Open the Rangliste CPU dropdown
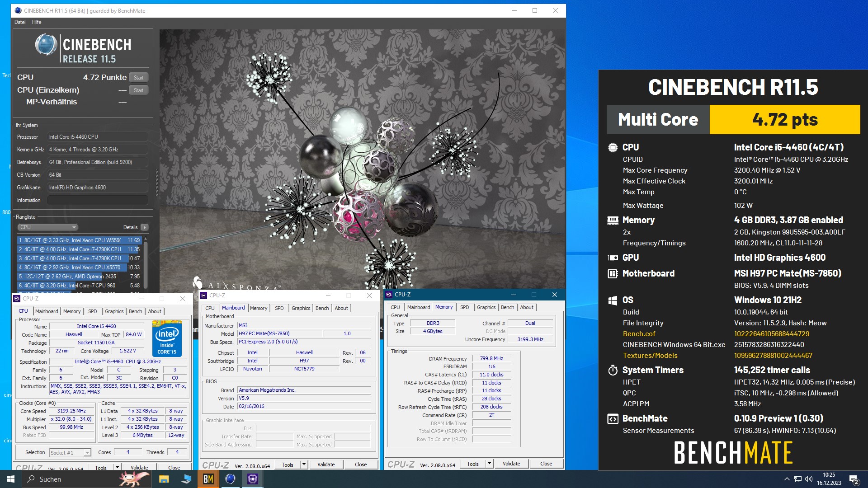This screenshot has height=488, width=868. click(x=47, y=227)
